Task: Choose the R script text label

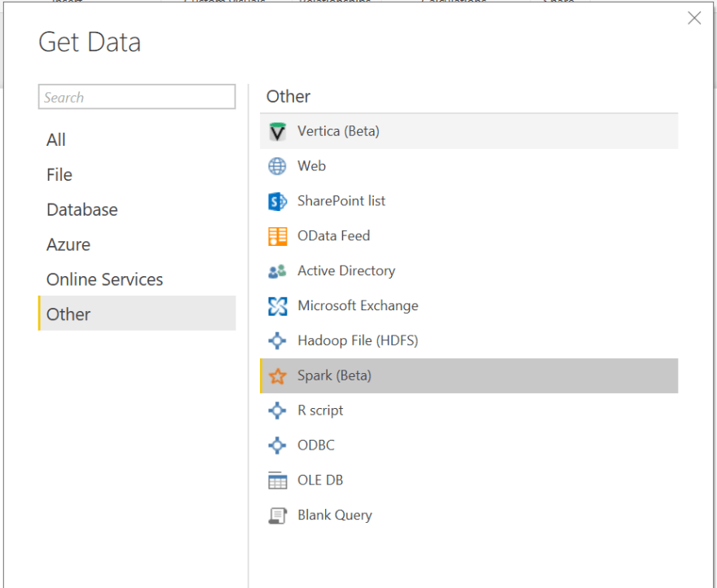Action: [320, 410]
